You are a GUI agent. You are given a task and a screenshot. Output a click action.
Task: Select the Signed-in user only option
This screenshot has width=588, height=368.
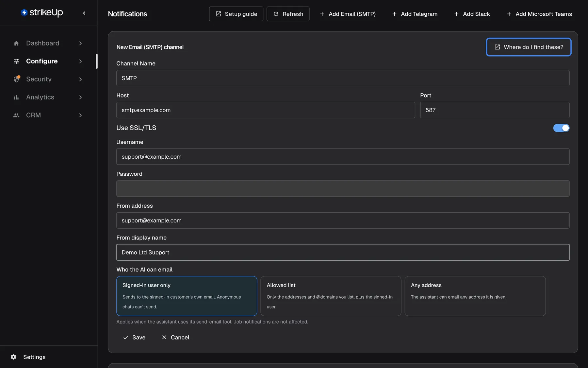187,296
